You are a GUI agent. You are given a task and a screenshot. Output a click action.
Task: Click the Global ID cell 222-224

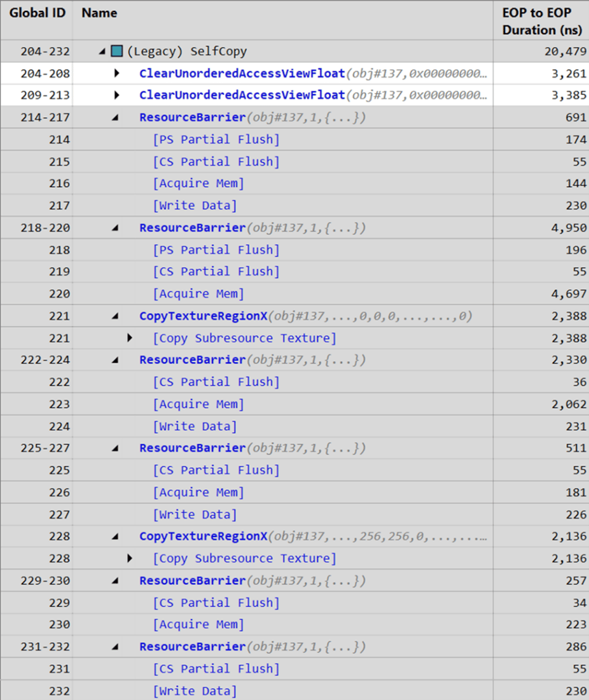coord(45,360)
